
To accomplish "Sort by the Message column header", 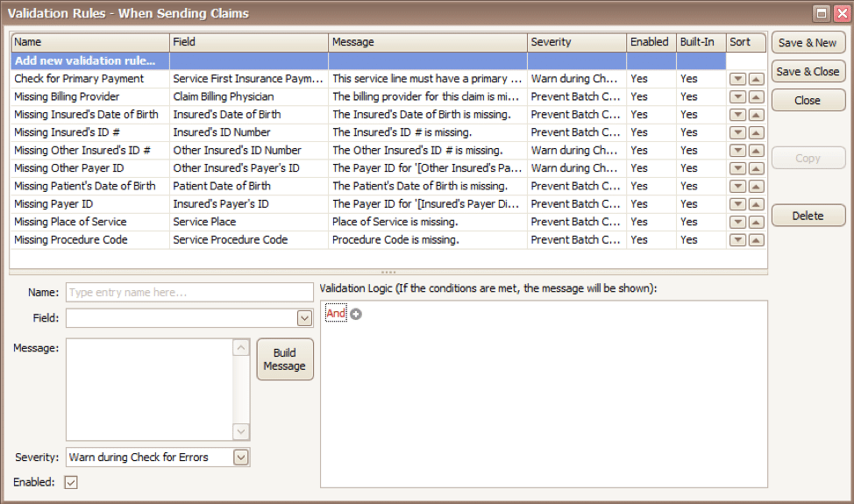I will [x=428, y=42].
